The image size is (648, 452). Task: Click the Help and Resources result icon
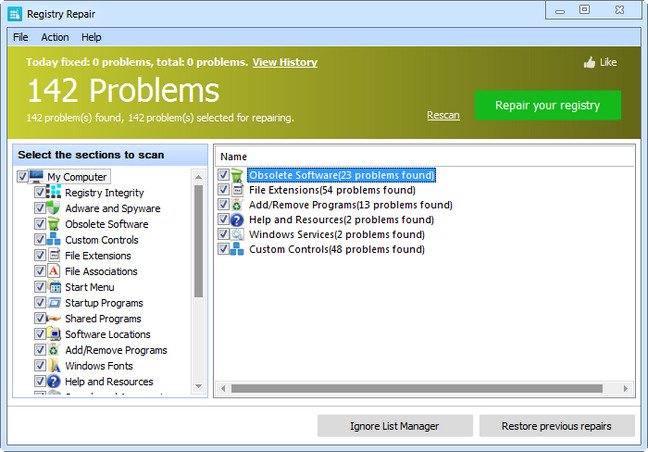pyautogui.click(x=237, y=220)
